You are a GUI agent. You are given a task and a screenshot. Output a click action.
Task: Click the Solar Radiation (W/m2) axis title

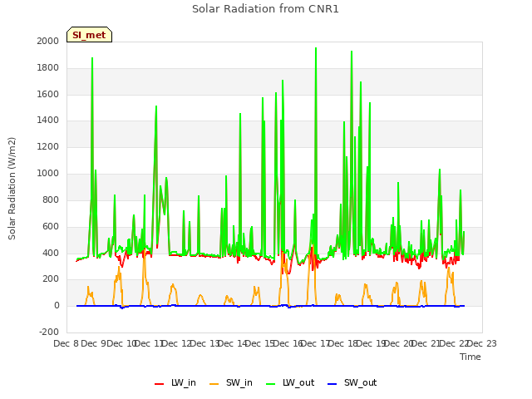point(12,189)
